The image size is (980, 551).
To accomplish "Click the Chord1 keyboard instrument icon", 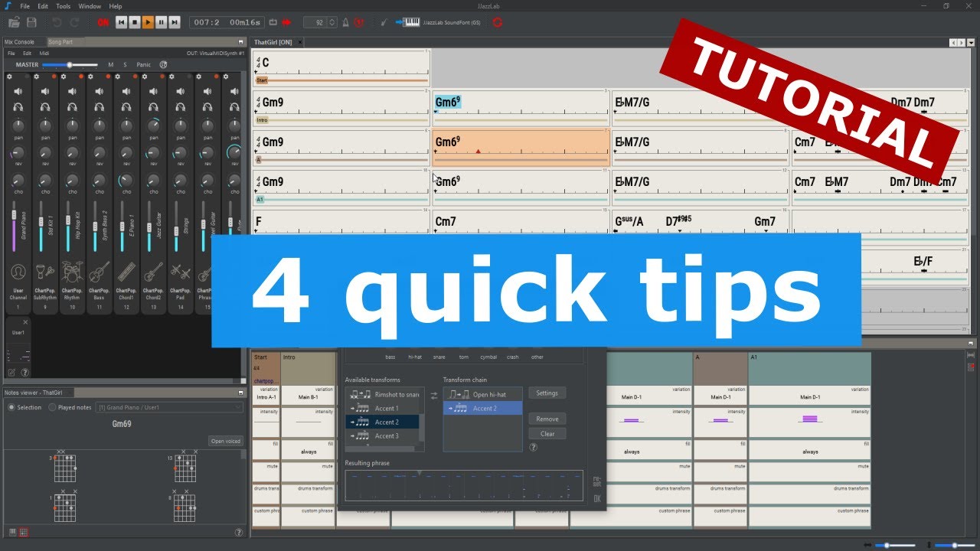I will [x=126, y=272].
